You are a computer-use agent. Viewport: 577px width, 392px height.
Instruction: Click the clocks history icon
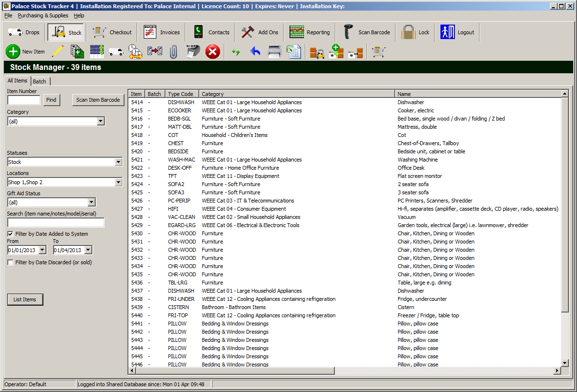(136, 52)
